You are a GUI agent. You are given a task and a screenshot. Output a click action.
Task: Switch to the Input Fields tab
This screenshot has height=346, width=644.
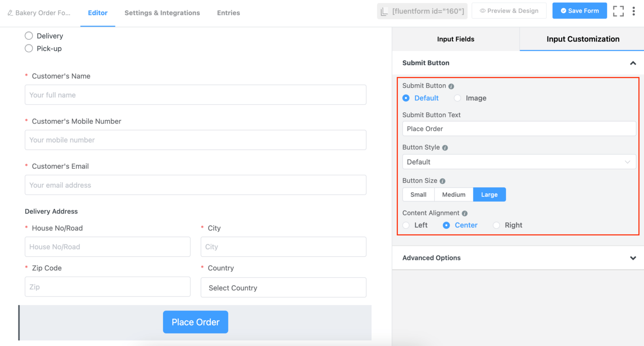point(455,39)
